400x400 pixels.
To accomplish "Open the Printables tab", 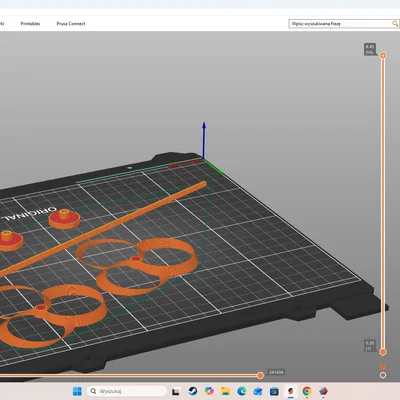I will (30, 24).
